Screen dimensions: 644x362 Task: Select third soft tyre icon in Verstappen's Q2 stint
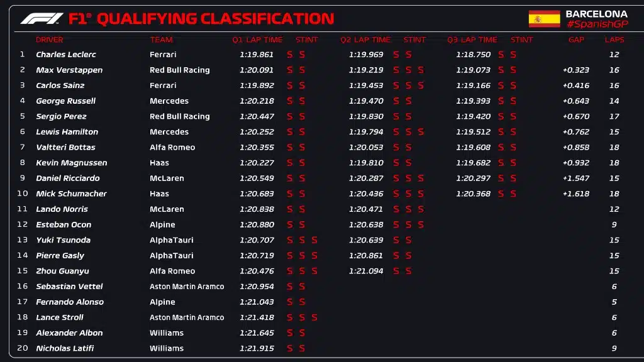(x=421, y=70)
